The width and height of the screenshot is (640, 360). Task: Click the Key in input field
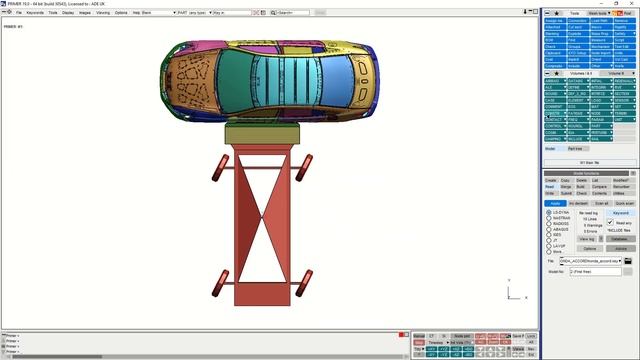(x=232, y=13)
